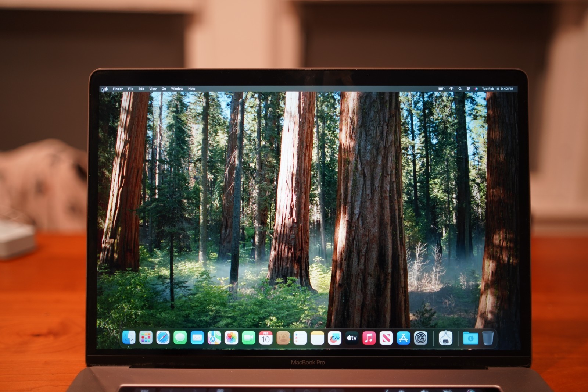Open the Go menu

164,89
